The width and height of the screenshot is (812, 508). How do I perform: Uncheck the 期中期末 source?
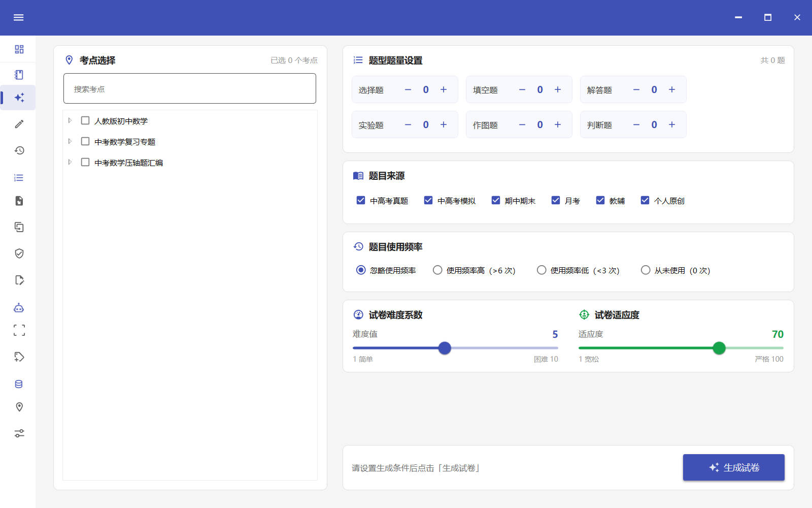[496, 200]
